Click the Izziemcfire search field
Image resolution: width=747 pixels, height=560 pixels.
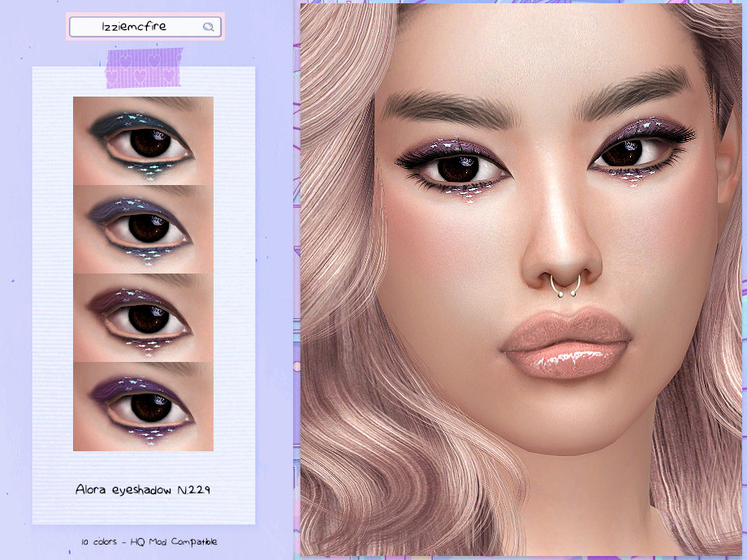(x=134, y=27)
